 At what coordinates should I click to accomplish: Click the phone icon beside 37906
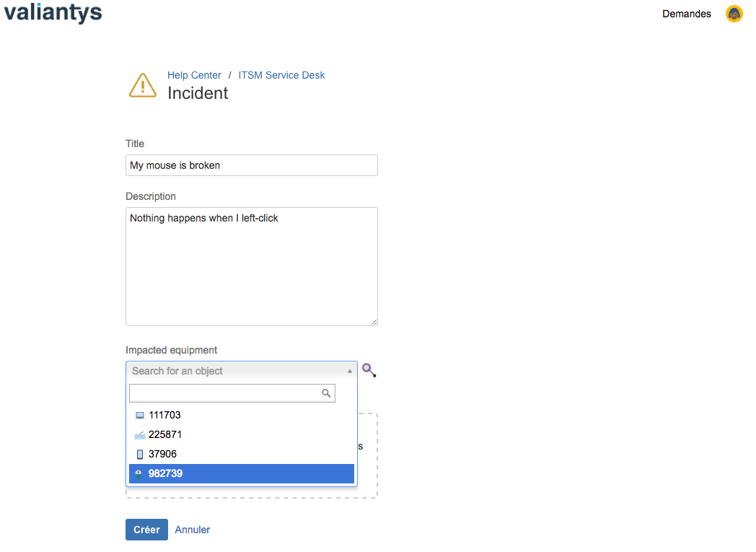[140, 454]
